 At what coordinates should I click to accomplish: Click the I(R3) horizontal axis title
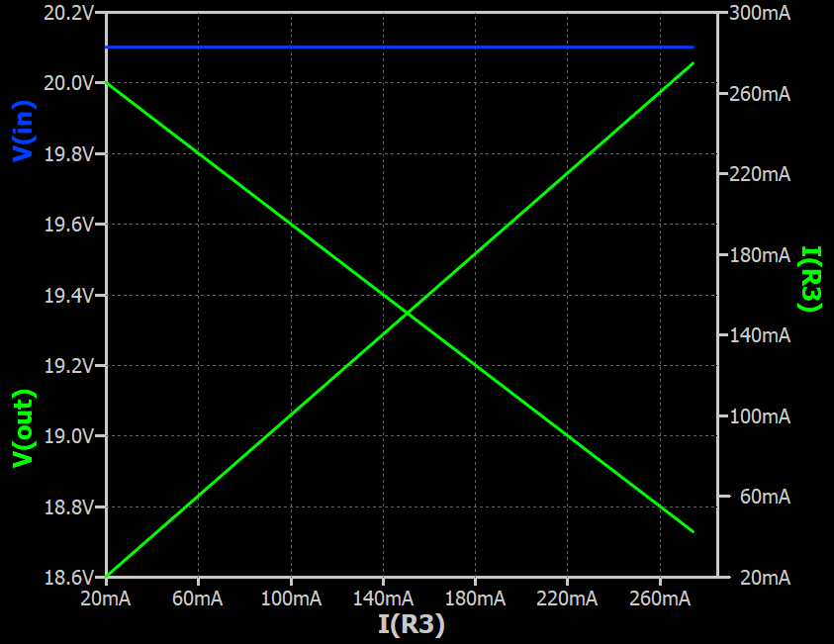412,624
